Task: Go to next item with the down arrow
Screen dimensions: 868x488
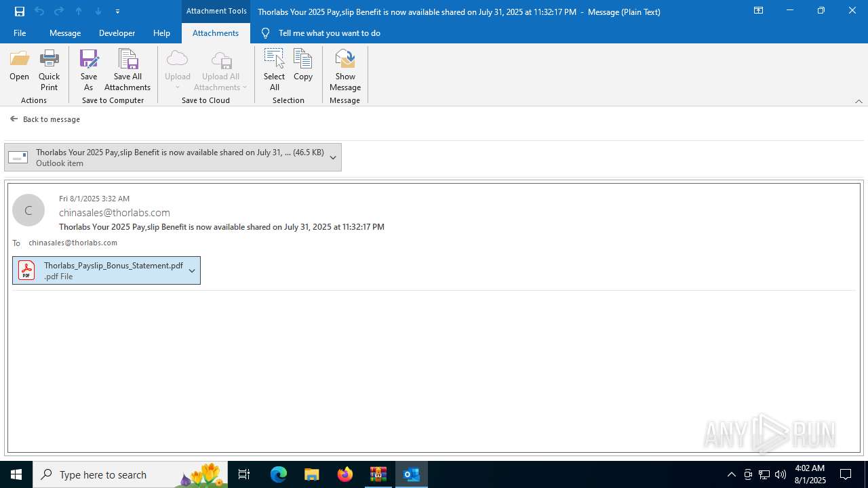Action: coord(98,11)
